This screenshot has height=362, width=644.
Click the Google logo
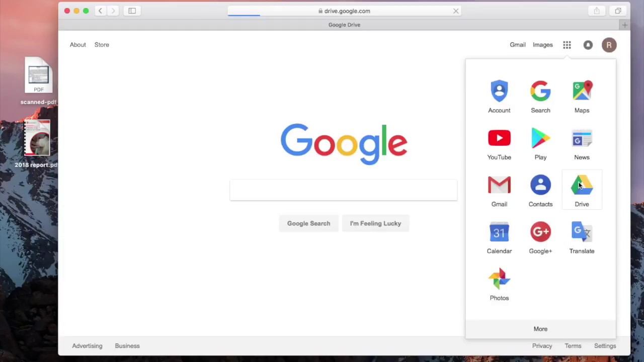pyautogui.click(x=344, y=144)
